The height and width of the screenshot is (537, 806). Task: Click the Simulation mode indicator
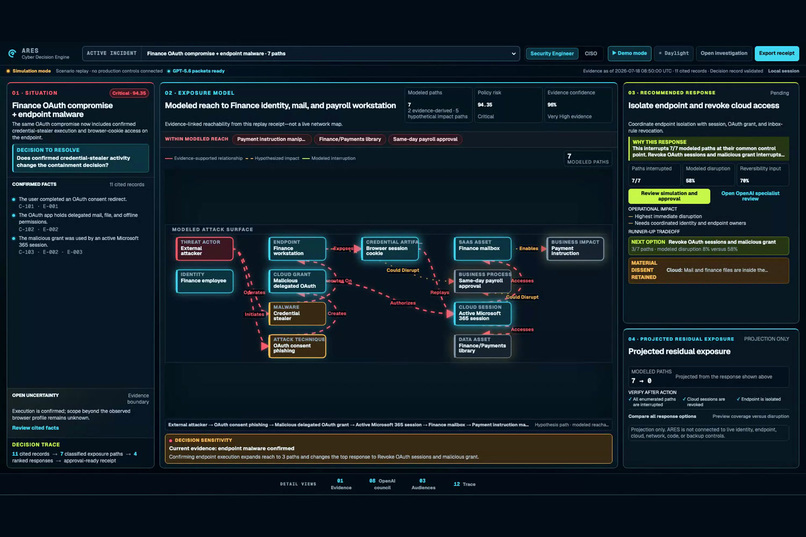click(x=29, y=71)
